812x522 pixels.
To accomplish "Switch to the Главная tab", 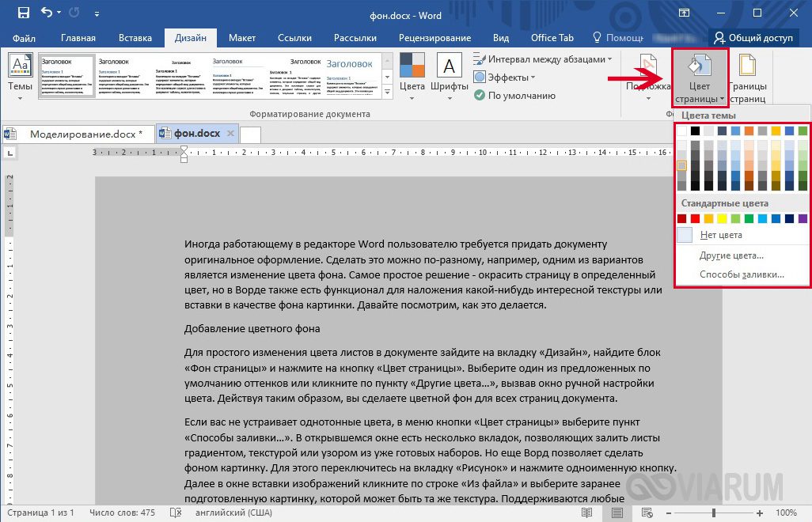I will (78, 38).
